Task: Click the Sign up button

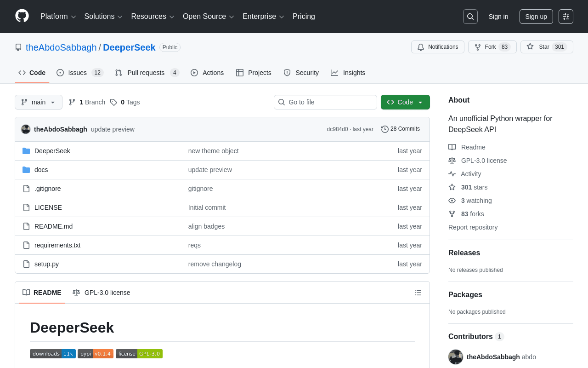Action: point(536,17)
